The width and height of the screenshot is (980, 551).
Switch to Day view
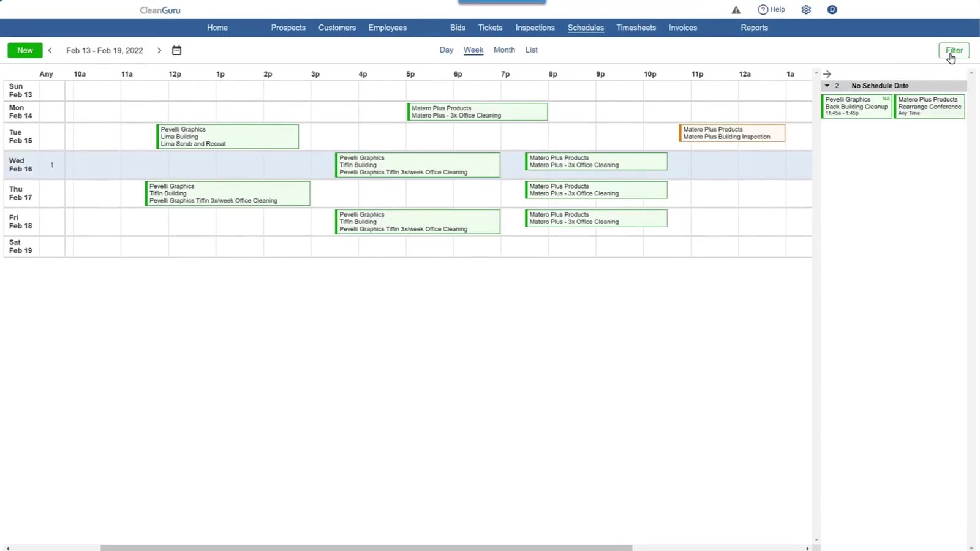point(446,50)
